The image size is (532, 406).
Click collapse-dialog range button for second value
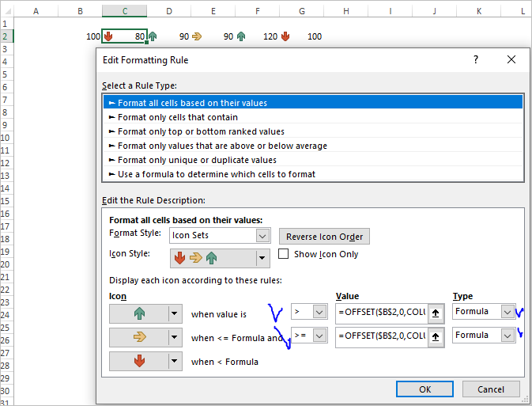436,337
